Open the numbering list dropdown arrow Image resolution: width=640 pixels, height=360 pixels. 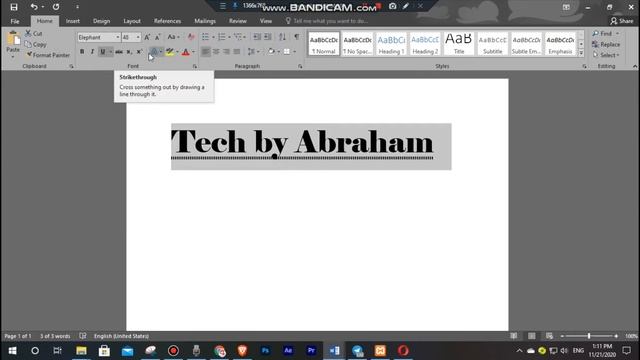tap(229, 37)
